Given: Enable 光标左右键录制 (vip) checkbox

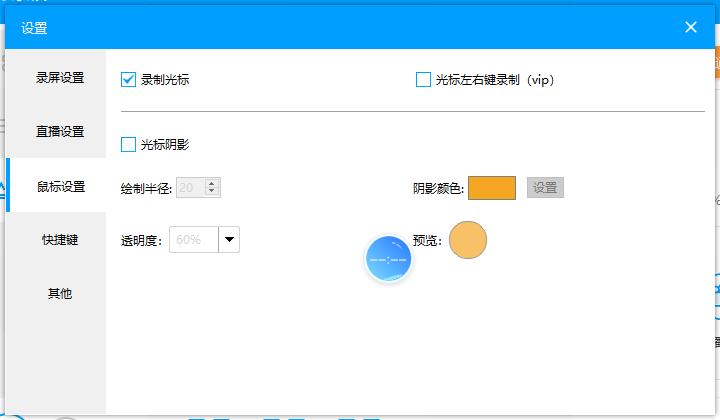Looking at the screenshot, I should tap(423, 79).
